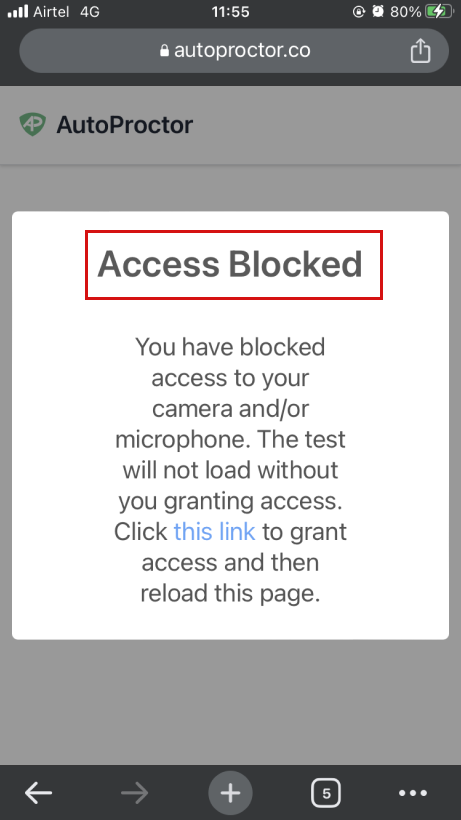Tap the 11:55 clock in status bar
461x820 pixels.
[x=230, y=12]
